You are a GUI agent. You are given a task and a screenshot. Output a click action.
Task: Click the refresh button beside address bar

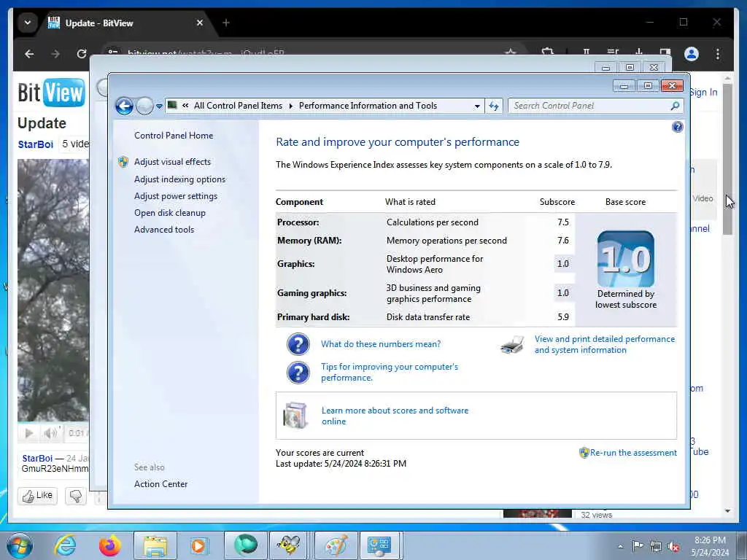tap(494, 106)
